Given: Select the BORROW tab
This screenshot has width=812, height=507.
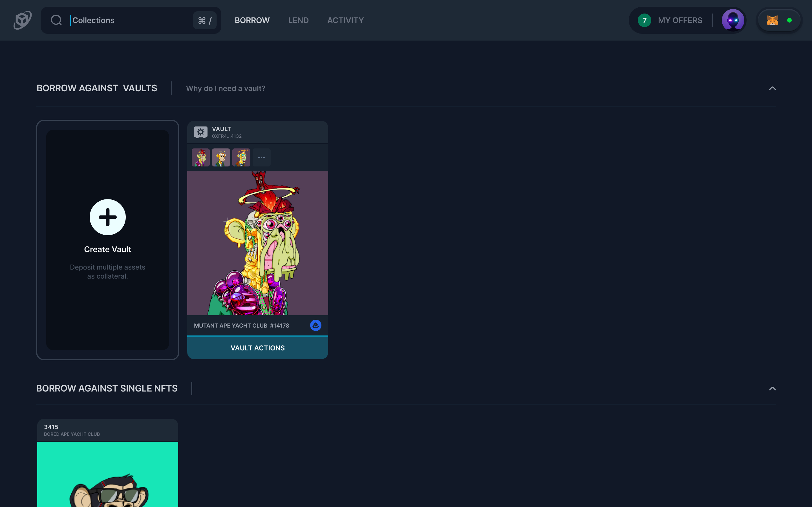Looking at the screenshot, I should [252, 21].
